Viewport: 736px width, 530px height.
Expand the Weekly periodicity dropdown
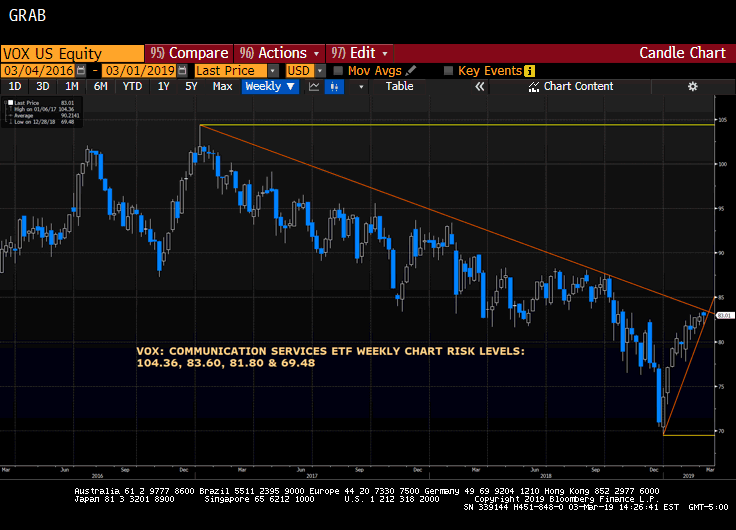click(x=291, y=86)
